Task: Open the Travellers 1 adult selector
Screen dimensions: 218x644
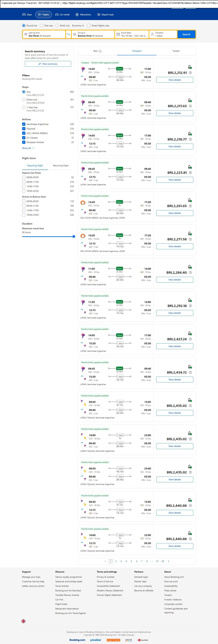Action: pos(163,34)
